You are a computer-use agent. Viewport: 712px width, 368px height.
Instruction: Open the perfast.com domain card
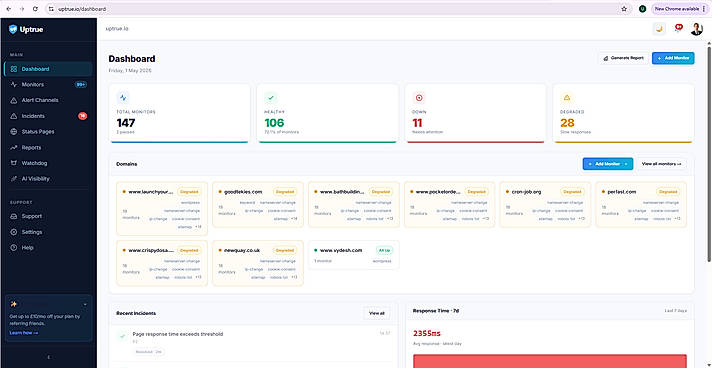tap(641, 204)
